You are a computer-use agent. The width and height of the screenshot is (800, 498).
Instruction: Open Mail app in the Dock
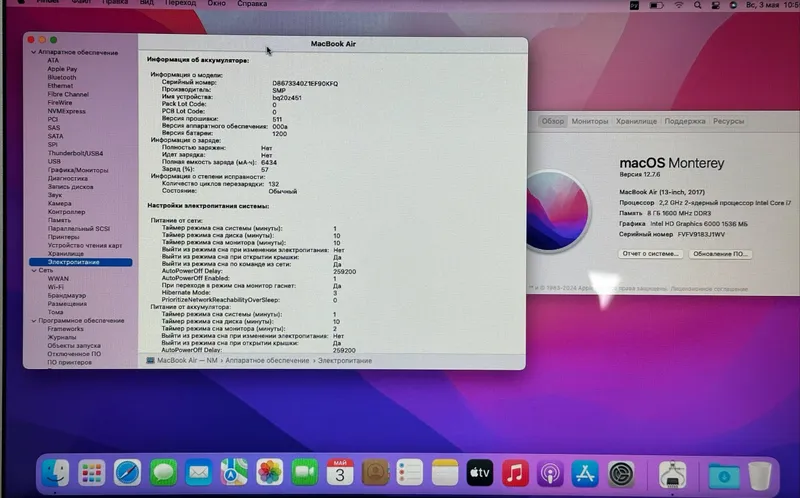[198, 473]
